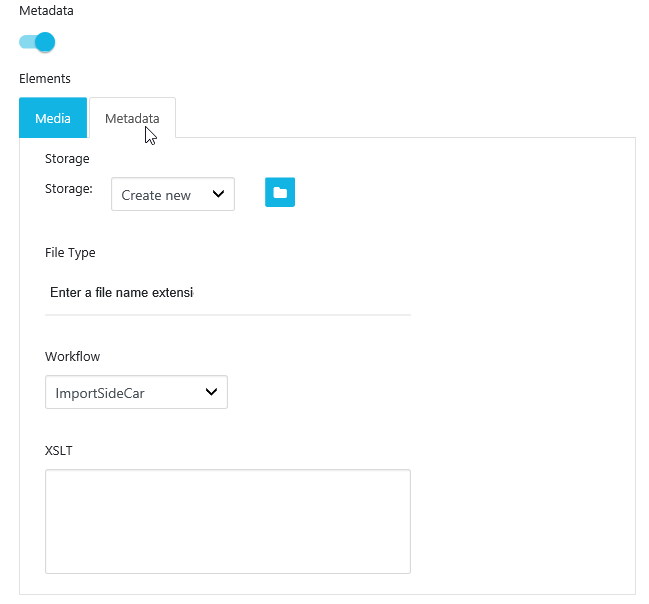The image size is (649, 604).
Task: Click the 'XSLT' label
Action: click(59, 450)
